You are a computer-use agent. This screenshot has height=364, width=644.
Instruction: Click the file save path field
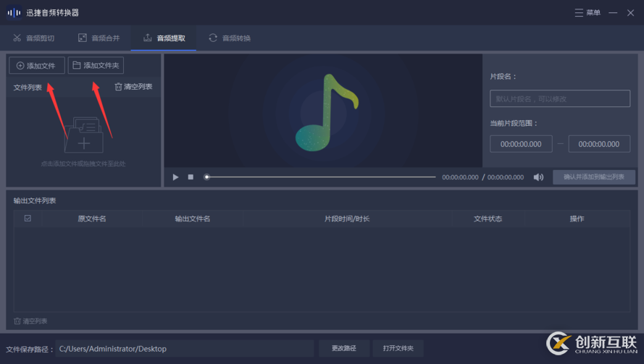click(x=185, y=348)
